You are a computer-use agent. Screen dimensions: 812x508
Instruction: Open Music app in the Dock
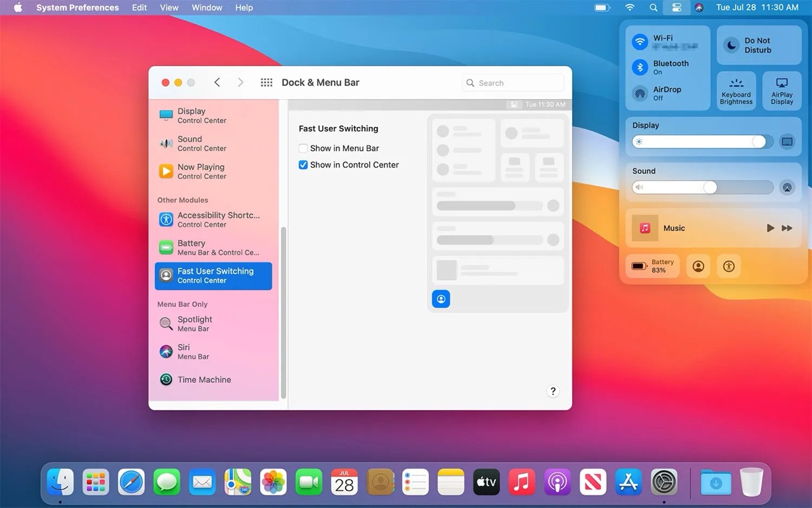[522, 483]
